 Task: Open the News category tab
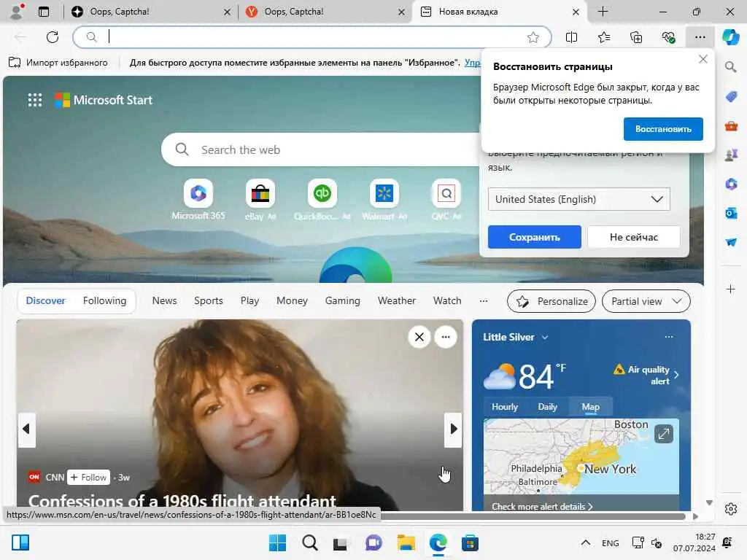[x=164, y=300]
